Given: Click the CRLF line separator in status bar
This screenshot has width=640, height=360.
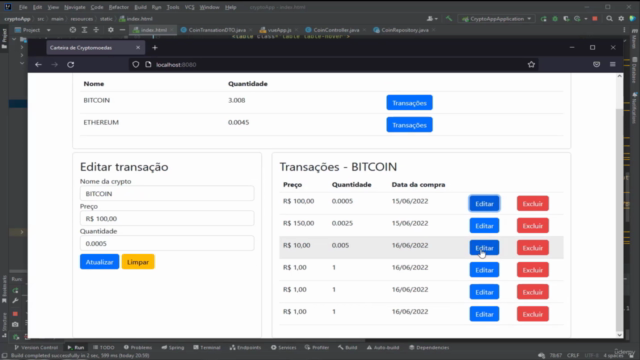Looking at the screenshot, I should pos(573,356).
